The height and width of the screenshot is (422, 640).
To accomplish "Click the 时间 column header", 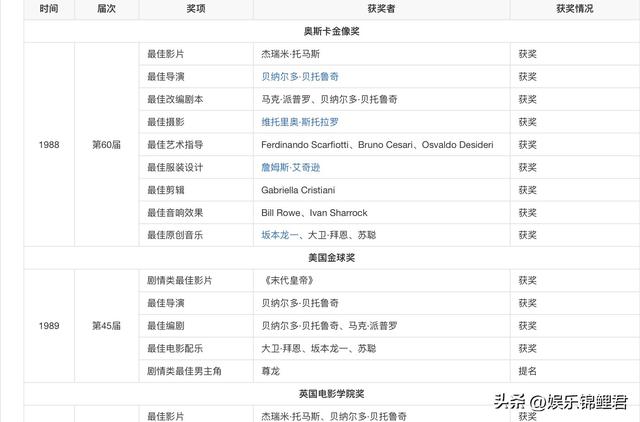I will click(49, 9).
